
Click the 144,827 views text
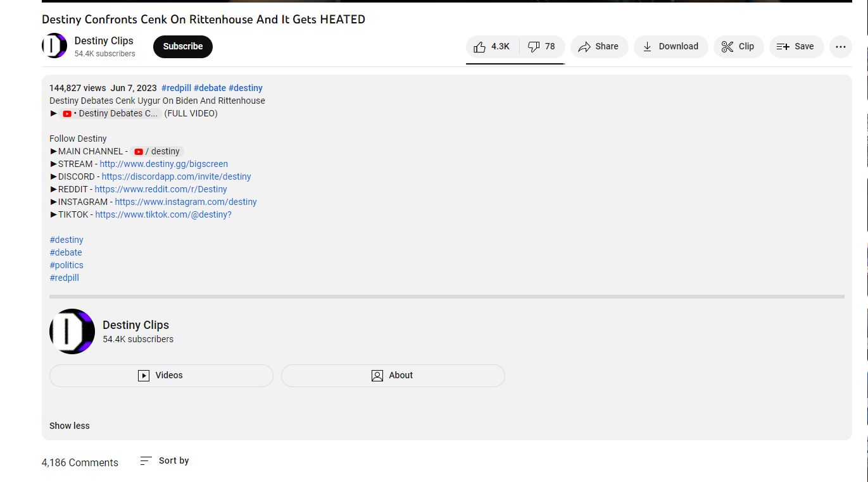coord(78,88)
